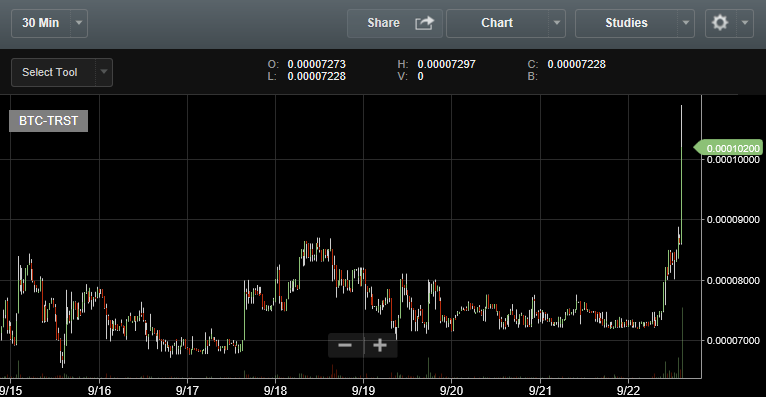Click the 0.00010000 price axis label
Viewport: 766px width, 397px height.
coord(733,160)
